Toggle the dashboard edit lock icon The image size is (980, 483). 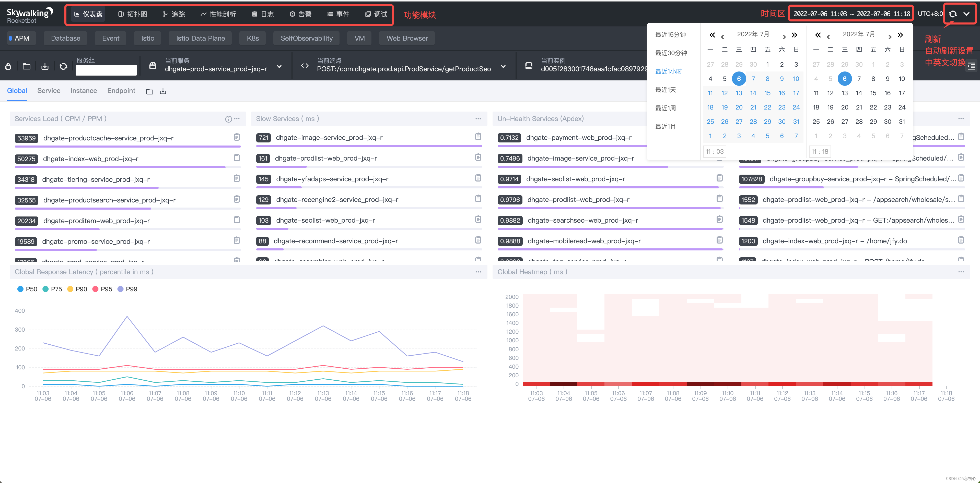(8, 66)
